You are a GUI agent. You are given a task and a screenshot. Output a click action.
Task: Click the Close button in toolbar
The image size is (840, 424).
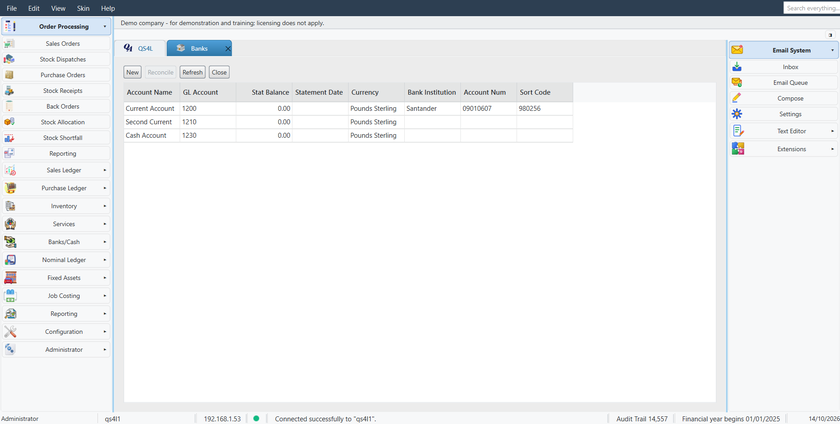(x=219, y=72)
